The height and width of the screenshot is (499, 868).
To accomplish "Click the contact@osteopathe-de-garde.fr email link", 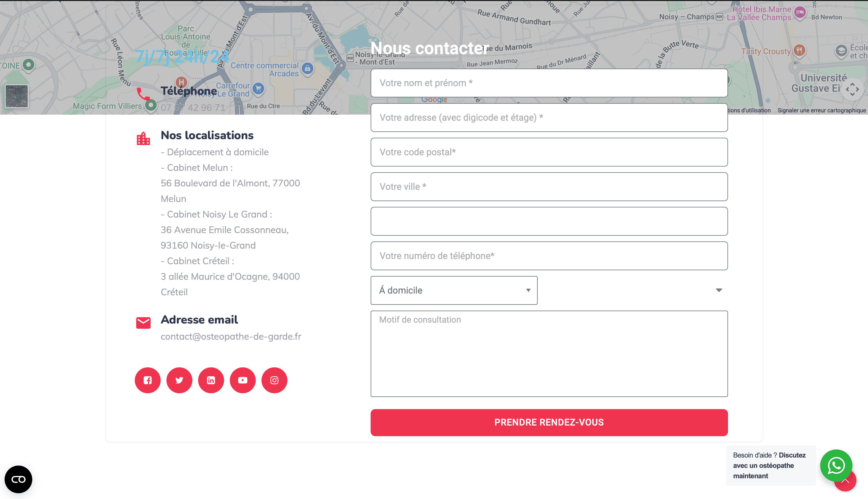I will click(231, 337).
